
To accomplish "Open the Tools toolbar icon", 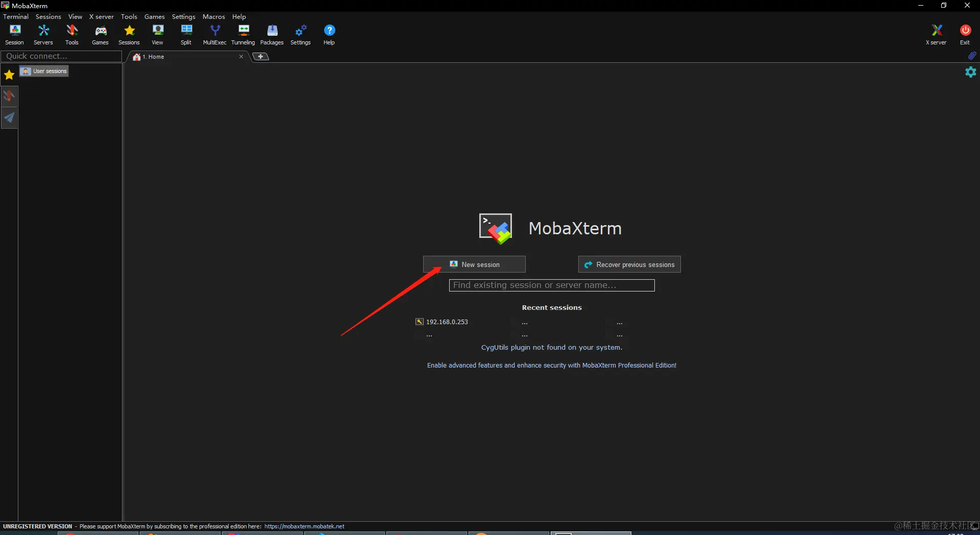I will [x=72, y=35].
